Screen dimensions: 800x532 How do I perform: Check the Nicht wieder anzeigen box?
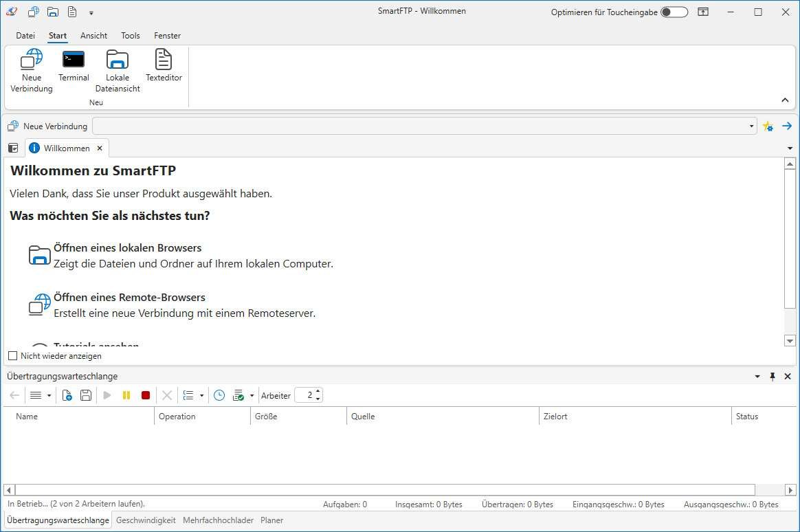12,355
